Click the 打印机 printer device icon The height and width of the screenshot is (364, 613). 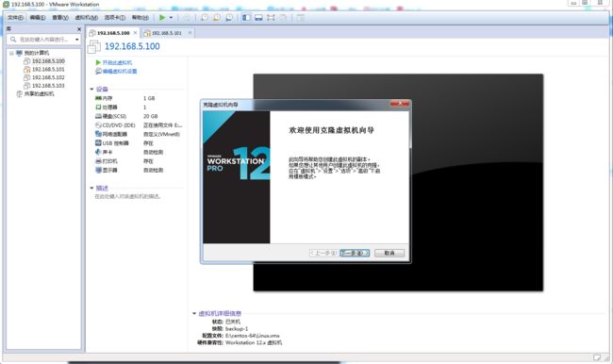pos(98,161)
